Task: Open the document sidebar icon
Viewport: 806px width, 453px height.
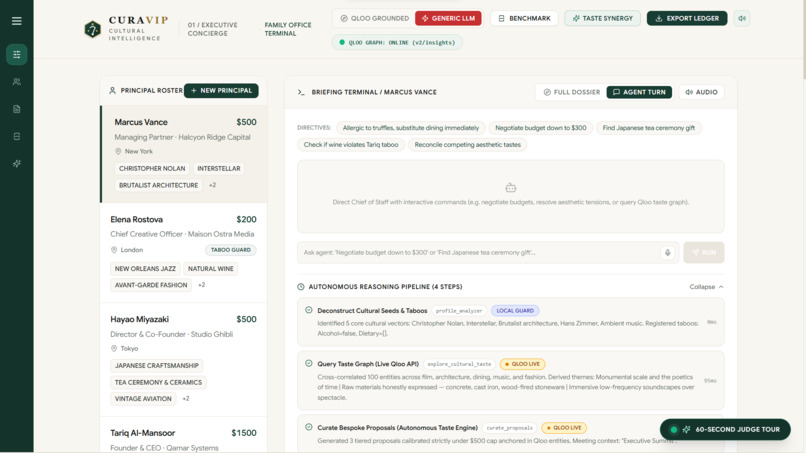Action: (16, 109)
